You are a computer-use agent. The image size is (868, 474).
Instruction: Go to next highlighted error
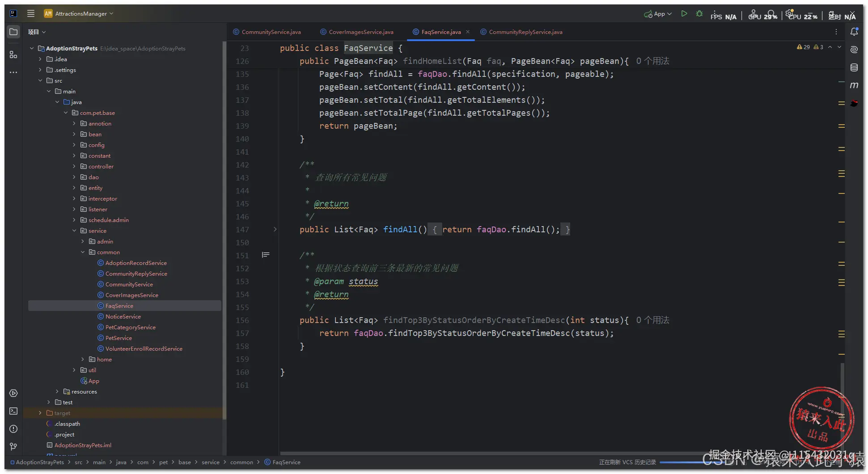point(839,47)
